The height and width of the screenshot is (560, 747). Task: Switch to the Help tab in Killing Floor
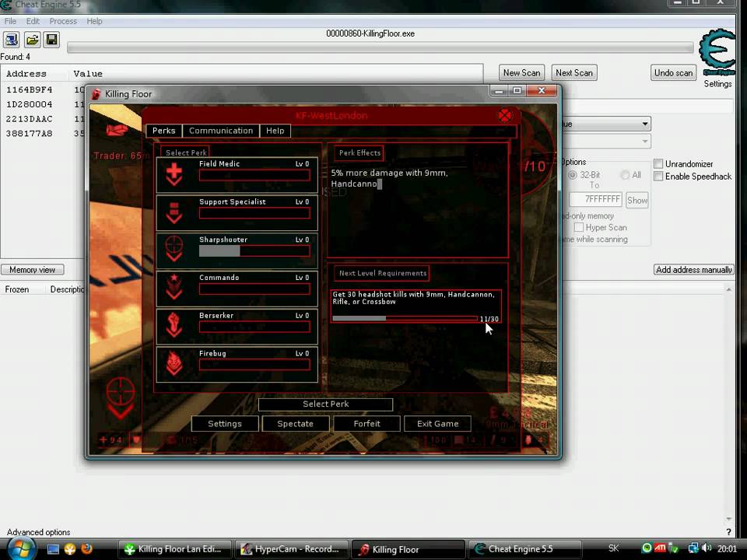coord(275,131)
